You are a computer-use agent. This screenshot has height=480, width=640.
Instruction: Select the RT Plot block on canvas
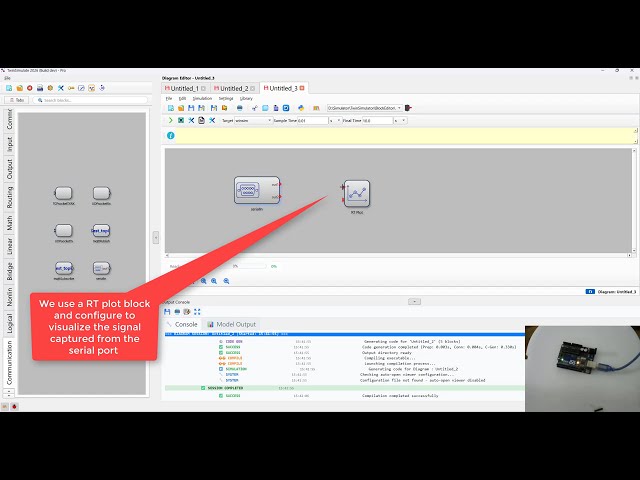coord(357,193)
